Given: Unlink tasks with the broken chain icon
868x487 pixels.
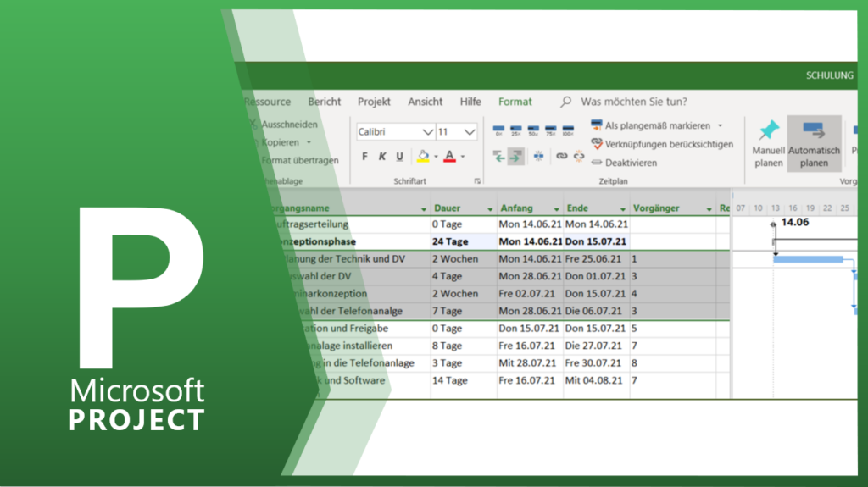Looking at the screenshot, I should point(578,156).
